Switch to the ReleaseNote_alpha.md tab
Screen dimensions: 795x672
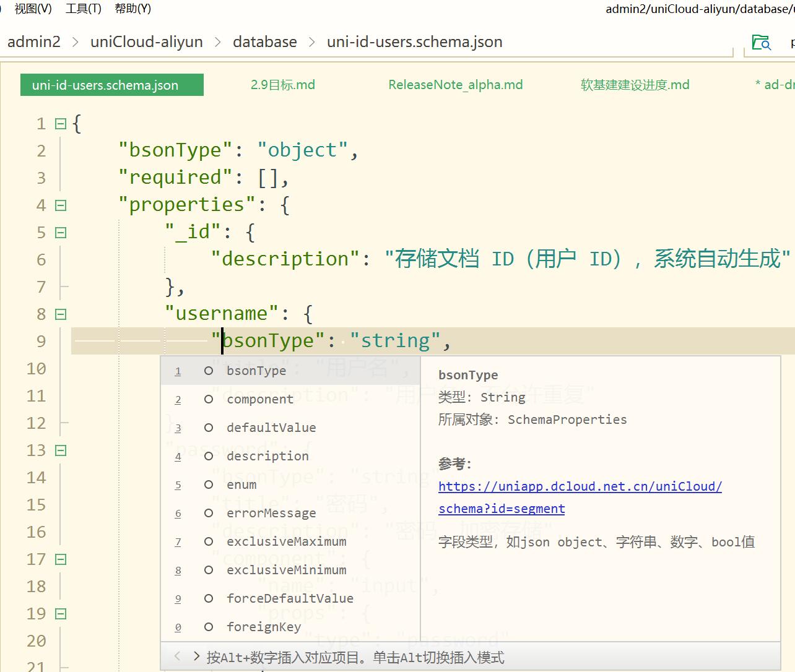tap(456, 85)
